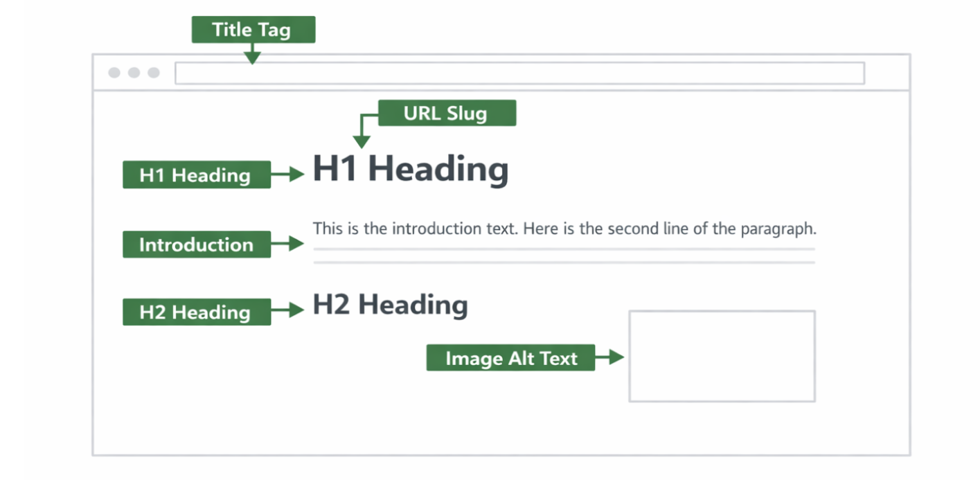
Task: Click the arrow next to H1 Heading label
Action: coord(287,175)
